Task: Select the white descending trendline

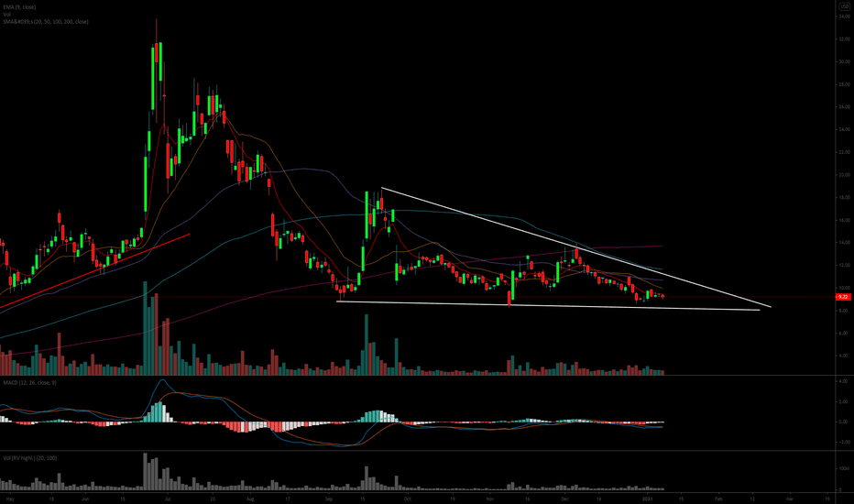Action: (x=575, y=247)
